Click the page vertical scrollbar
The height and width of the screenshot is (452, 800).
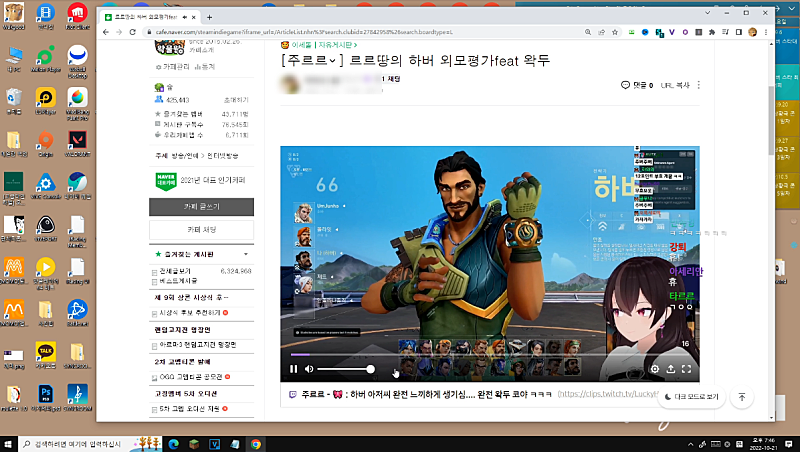(771, 120)
